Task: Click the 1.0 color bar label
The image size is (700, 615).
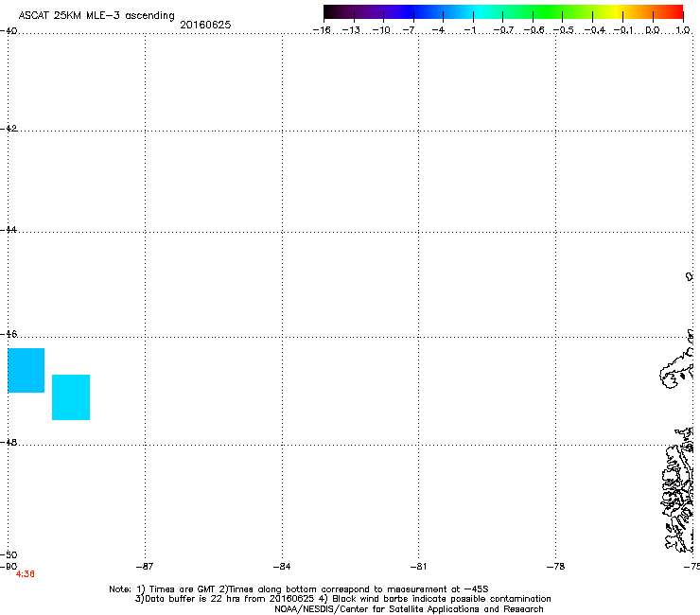Action: (683, 30)
